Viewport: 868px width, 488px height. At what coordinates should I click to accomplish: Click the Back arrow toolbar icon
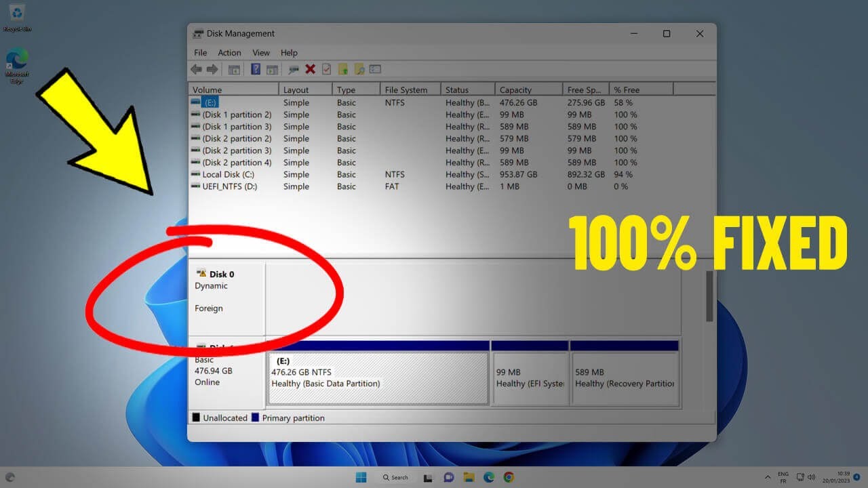tap(196, 69)
